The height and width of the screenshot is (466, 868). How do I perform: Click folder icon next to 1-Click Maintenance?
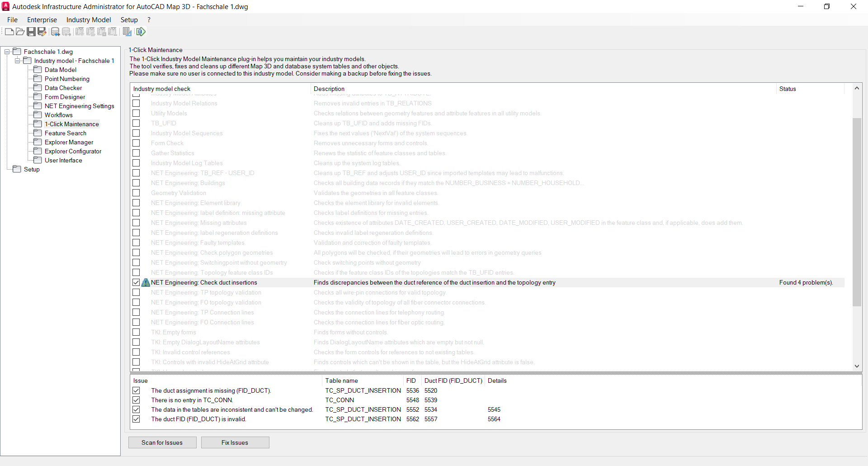coord(38,124)
